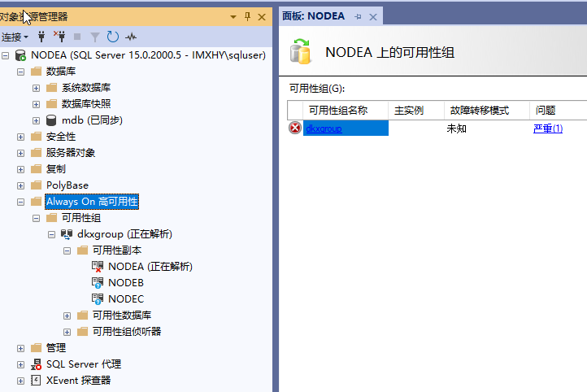Open the dkxgroup link in dashboard
This screenshot has width=587, height=392.
click(x=324, y=128)
